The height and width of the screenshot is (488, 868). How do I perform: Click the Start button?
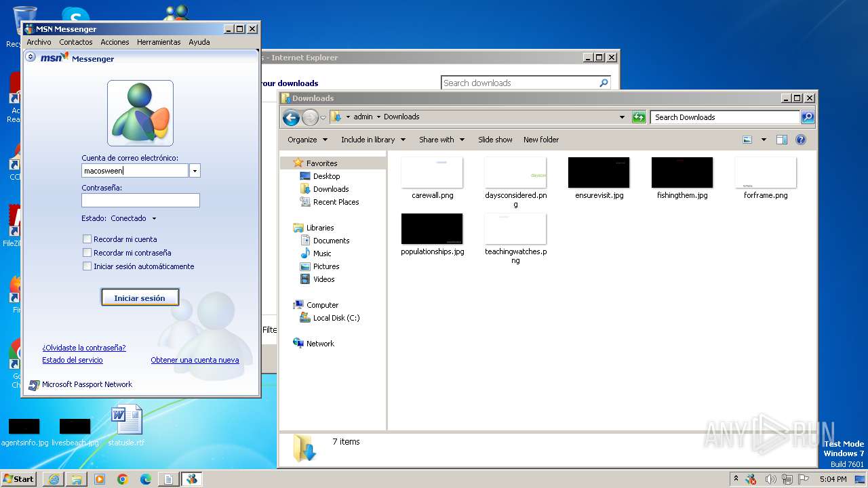(x=19, y=479)
